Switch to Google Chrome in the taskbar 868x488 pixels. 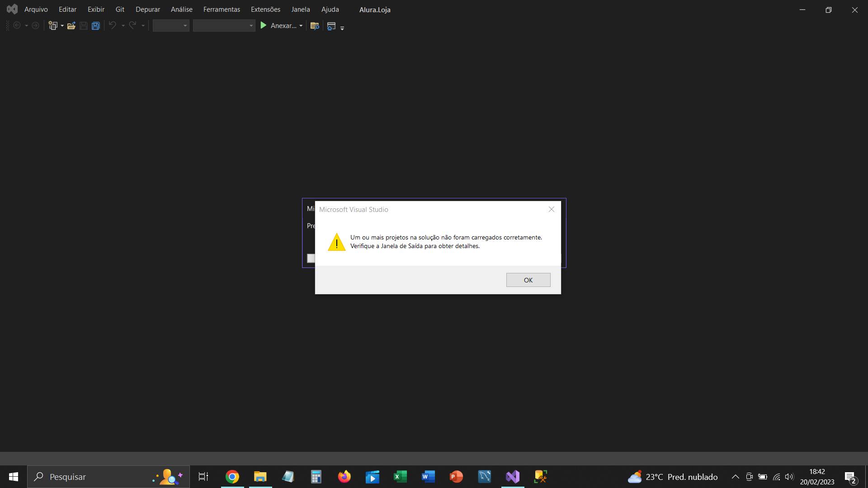click(232, 477)
